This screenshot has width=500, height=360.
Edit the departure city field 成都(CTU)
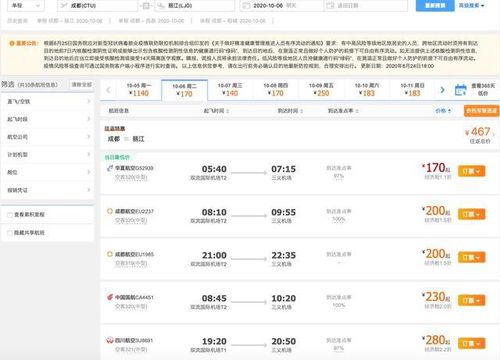97,5
